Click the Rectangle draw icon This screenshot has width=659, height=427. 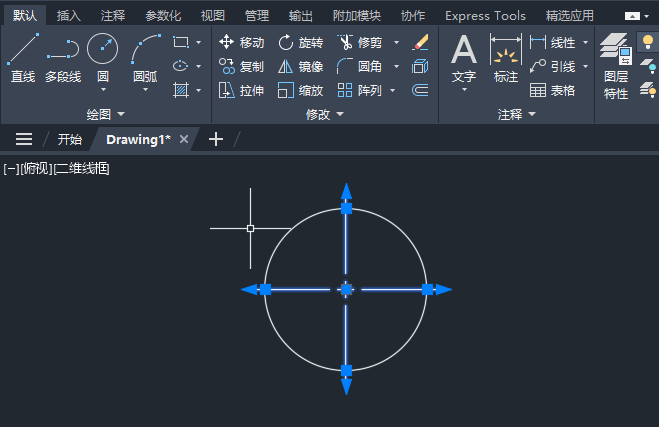point(181,42)
